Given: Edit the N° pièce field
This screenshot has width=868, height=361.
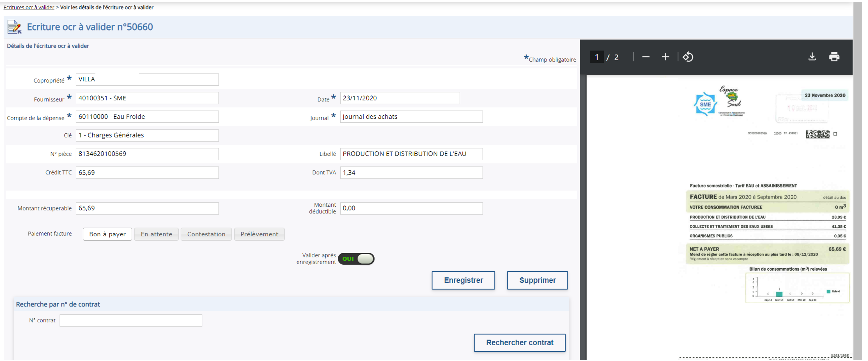Looking at the screenshot, I should tap(147, 154).
